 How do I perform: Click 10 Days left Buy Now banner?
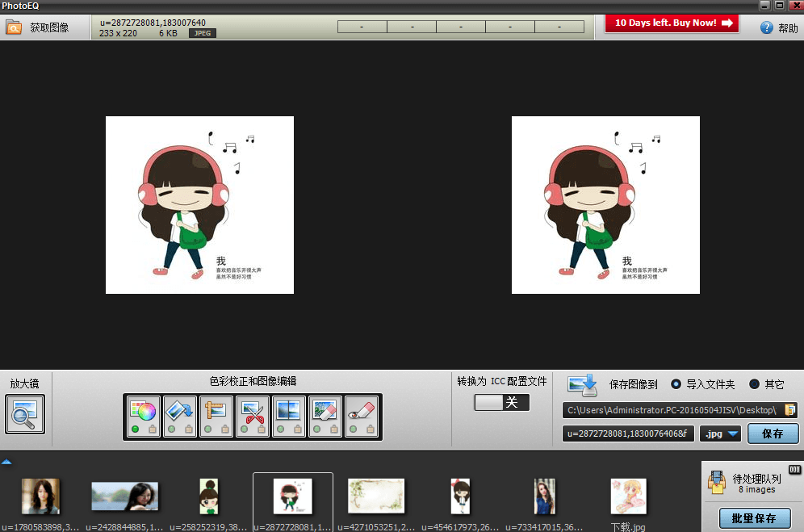(x=672, y=23)
